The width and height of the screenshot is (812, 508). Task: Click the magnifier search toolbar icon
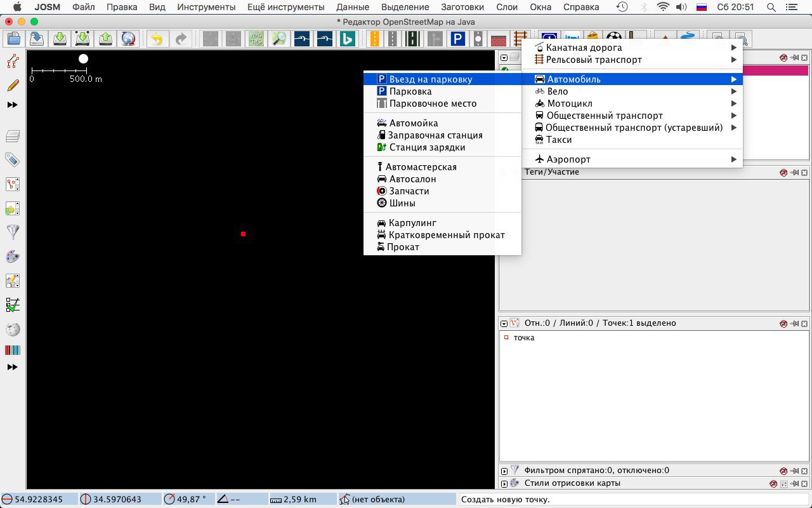click(x=279, y=39)
